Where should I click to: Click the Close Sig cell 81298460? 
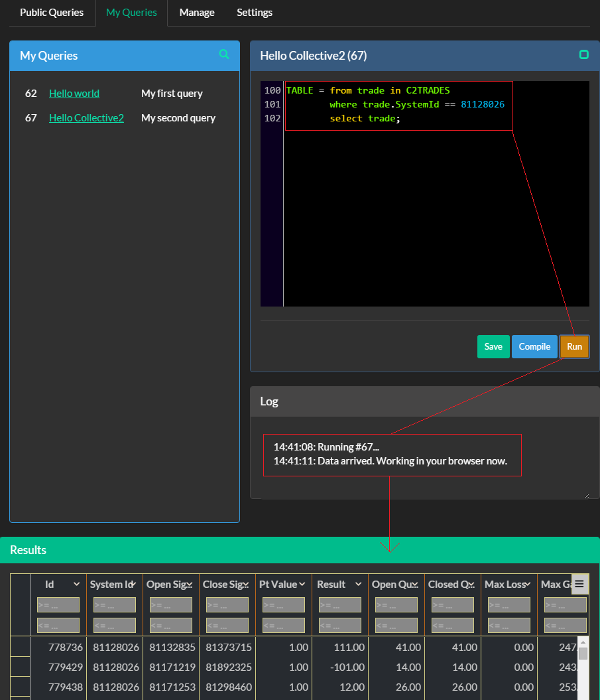(227, 687)
